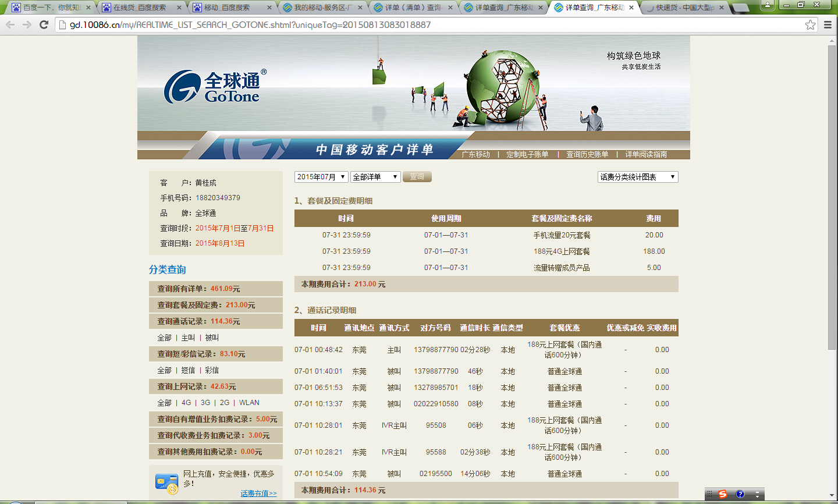The width and height of the screenshot is (838, 504).
Task: Click the GoTone 全球通 logo
Action: coord(215,87)
